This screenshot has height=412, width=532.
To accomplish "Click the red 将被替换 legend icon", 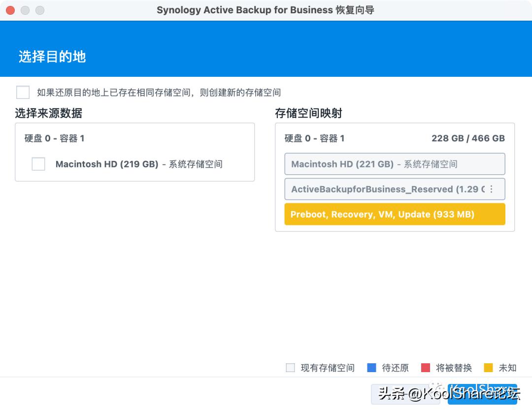I will [427, 368].
